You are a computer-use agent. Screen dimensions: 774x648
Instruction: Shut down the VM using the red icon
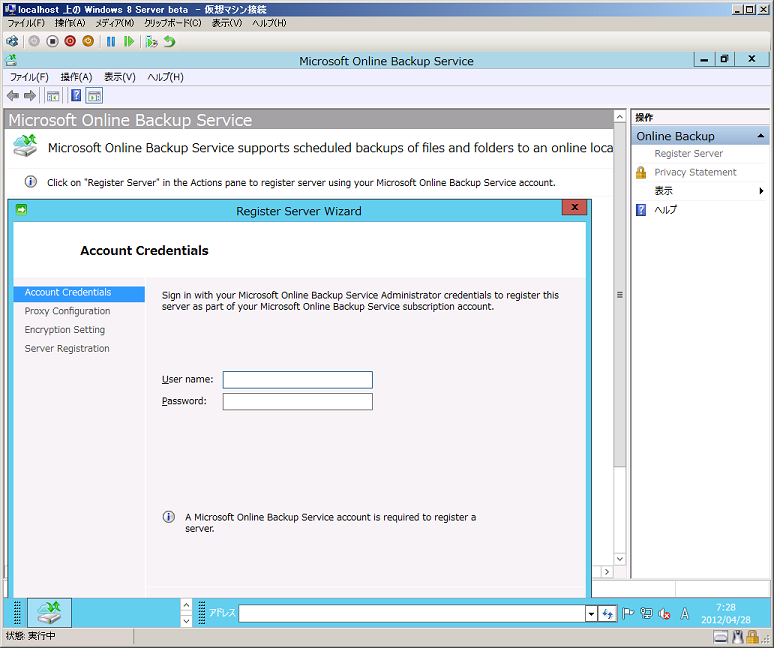click(x=70, y=41)
